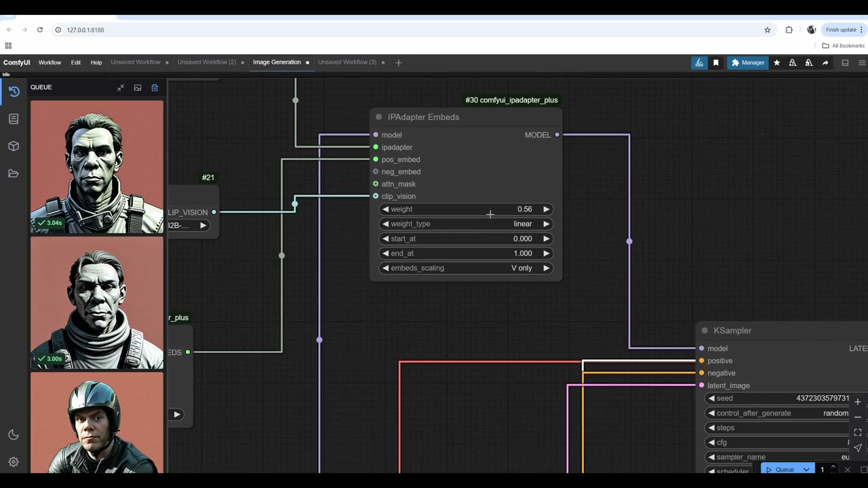
Task: Open the Help menu
Action: coord(96,63)
